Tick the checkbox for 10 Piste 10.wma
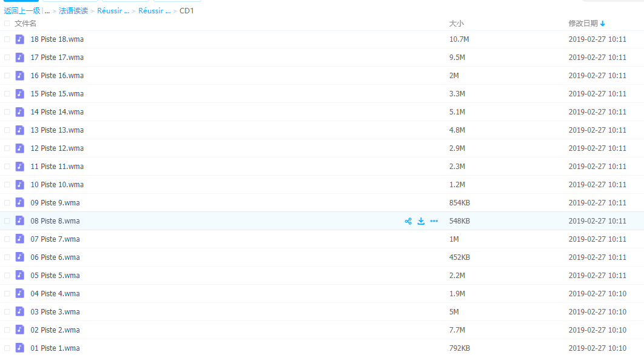The height and width of the screenshot is (355, 644). pos(7,185)
